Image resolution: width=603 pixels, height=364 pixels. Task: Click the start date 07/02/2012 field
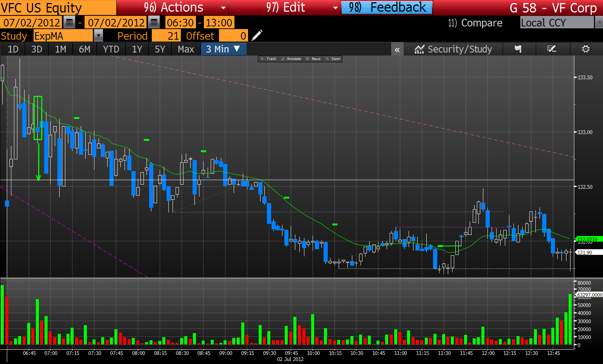click(x=32, y=23)
